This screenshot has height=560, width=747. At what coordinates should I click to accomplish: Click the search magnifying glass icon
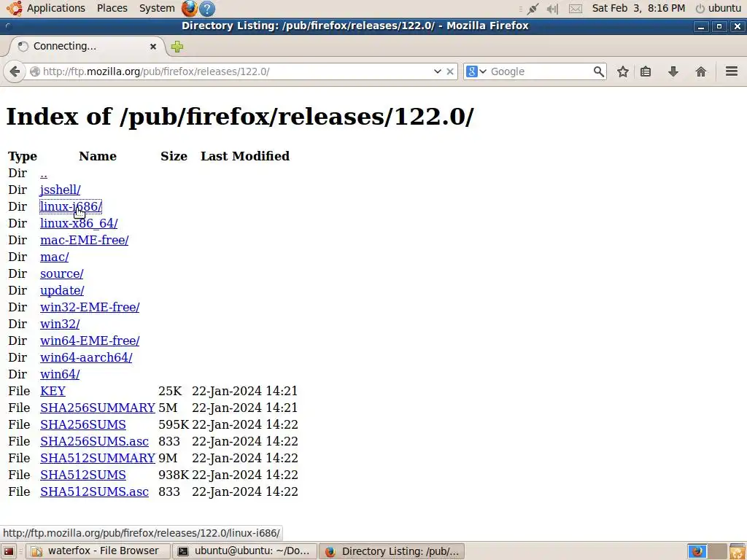point(599,71)
